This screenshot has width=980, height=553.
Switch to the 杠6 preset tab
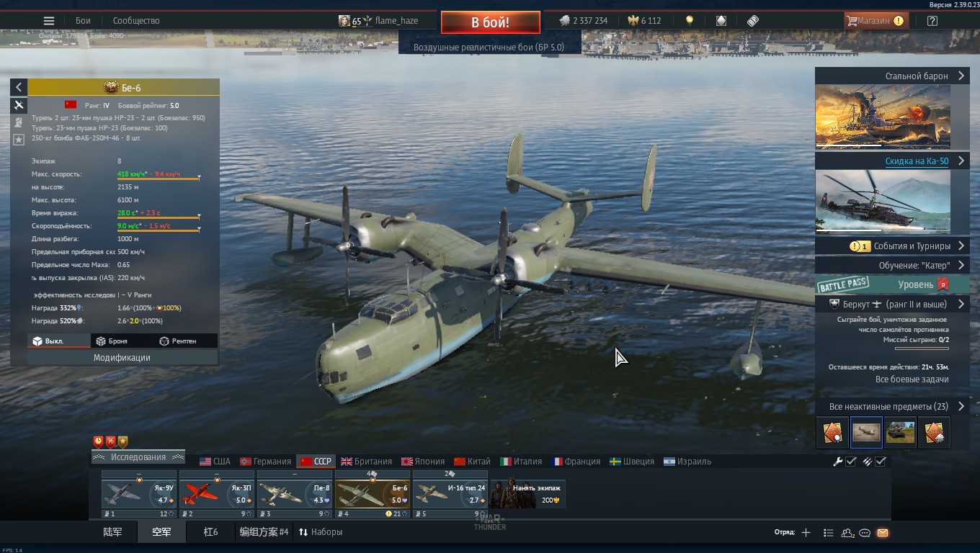pyautogui.click(x=210, y=532)
